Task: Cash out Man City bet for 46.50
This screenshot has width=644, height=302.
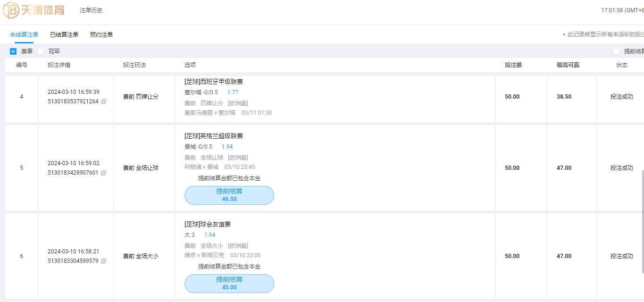Action: (229, 195)
